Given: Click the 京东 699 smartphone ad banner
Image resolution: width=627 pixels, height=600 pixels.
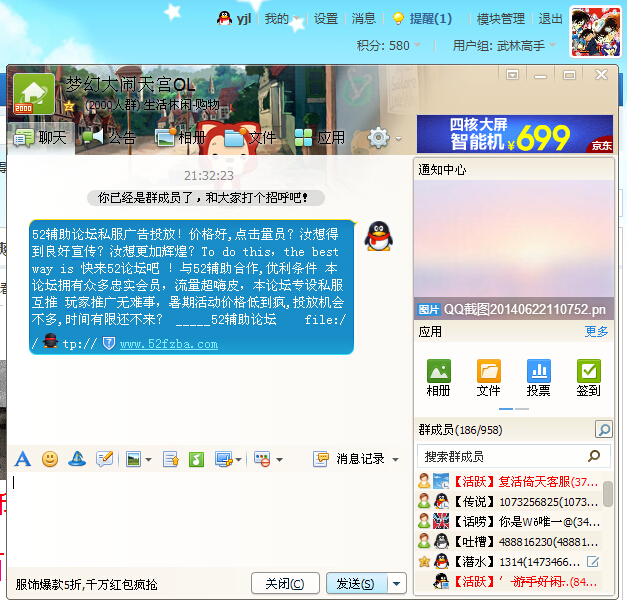Looking at the screenshot, I should (515, 134).
